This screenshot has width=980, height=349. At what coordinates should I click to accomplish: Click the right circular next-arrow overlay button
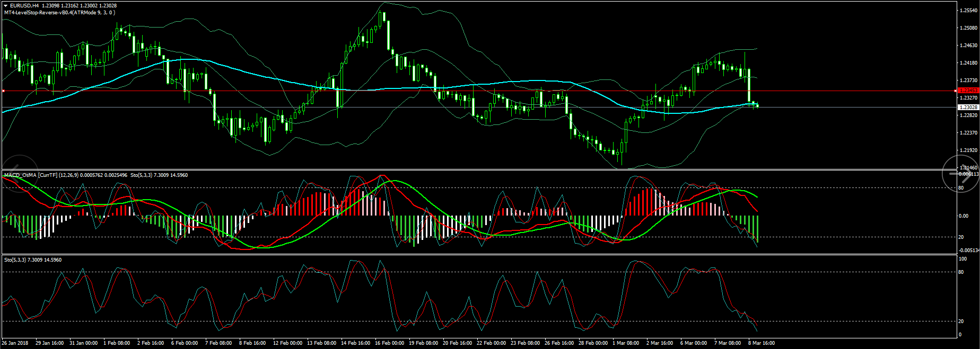(960, 174)
